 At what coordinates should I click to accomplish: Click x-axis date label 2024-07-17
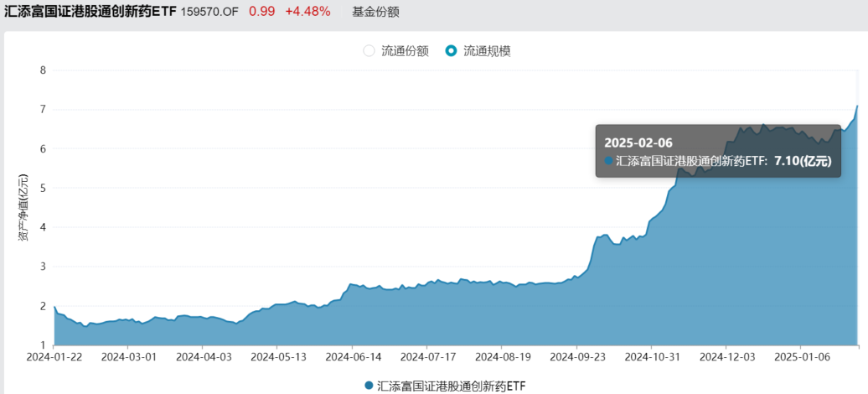(426, 357)
